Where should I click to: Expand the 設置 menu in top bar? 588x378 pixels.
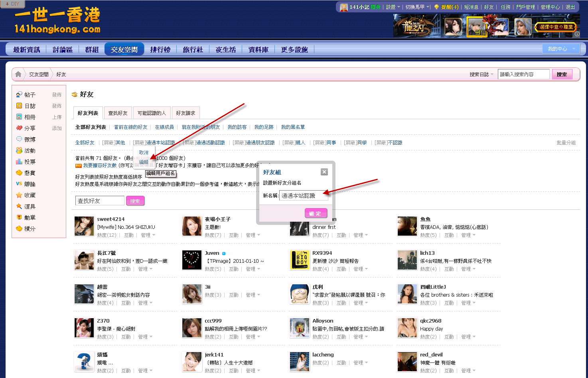pos(393,7)
